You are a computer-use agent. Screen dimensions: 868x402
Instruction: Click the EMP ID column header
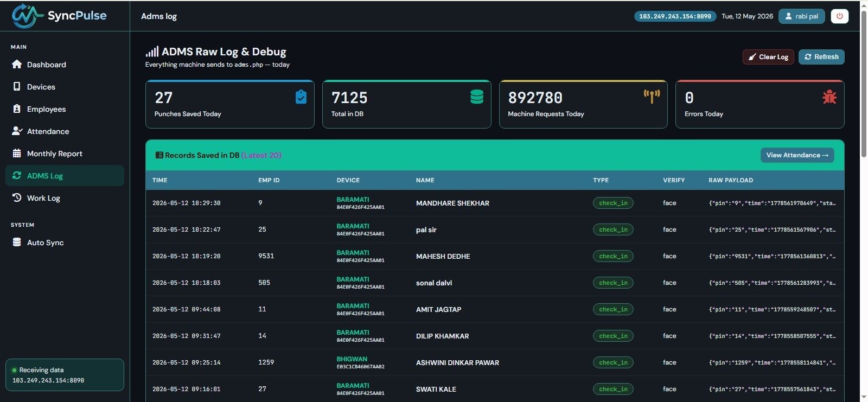(x=269, y=180)
